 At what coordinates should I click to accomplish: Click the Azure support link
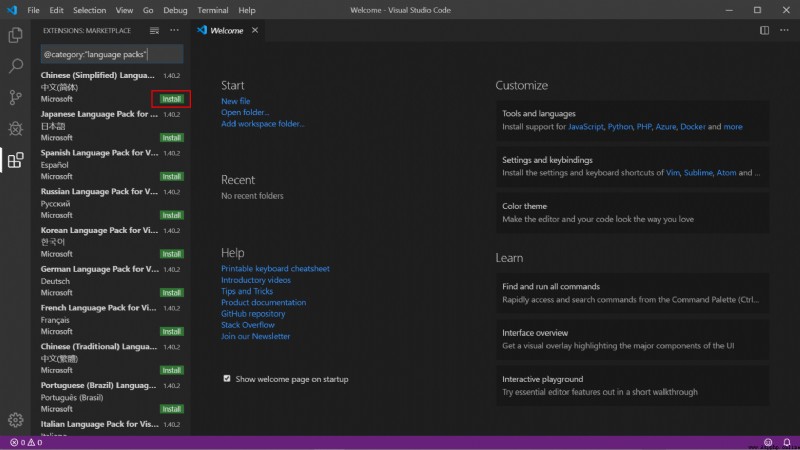tap(666, 127)
